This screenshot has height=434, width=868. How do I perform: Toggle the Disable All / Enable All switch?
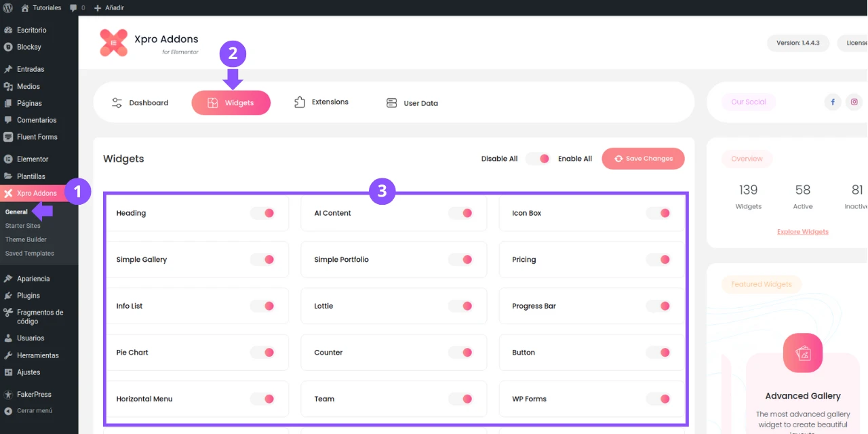click(x=538, y=159)
